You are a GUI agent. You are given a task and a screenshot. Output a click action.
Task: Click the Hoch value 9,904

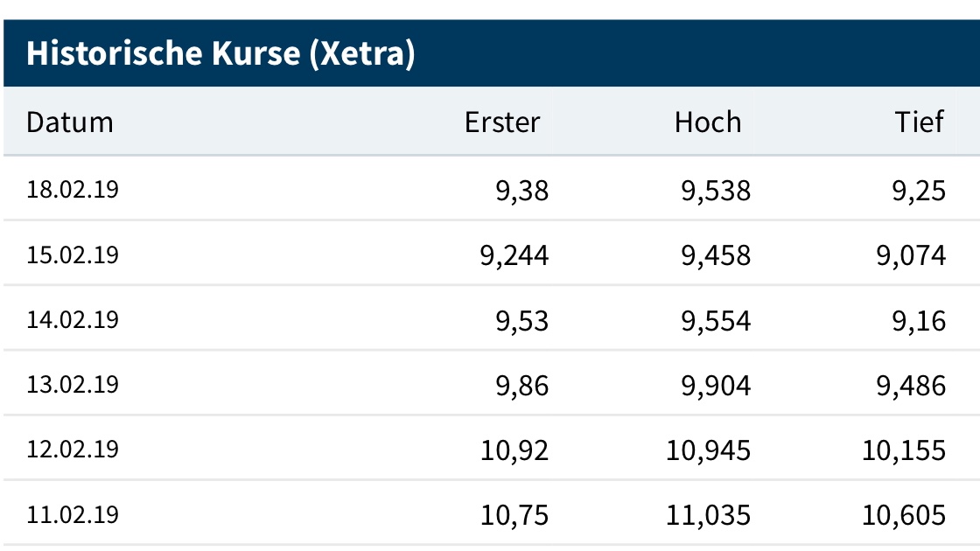716,385
